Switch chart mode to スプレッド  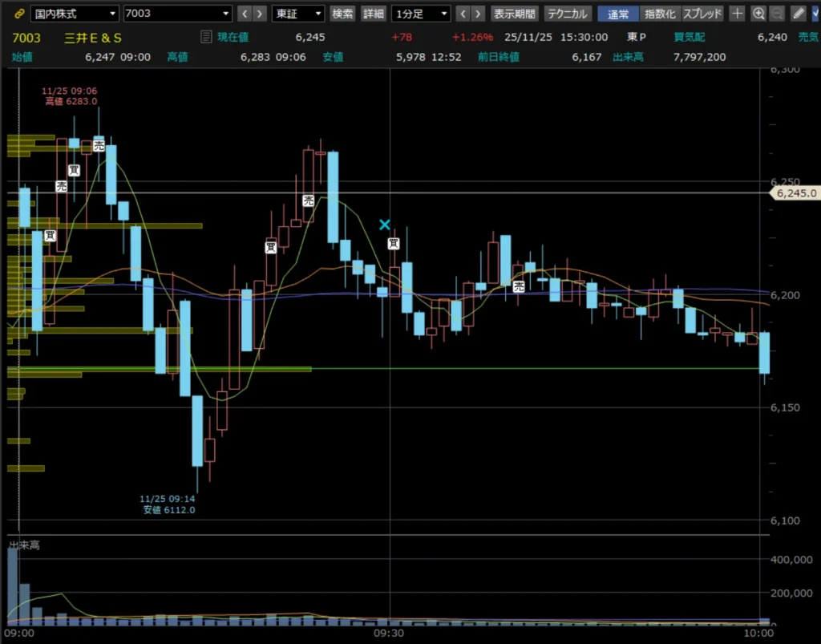click(702, 14)
